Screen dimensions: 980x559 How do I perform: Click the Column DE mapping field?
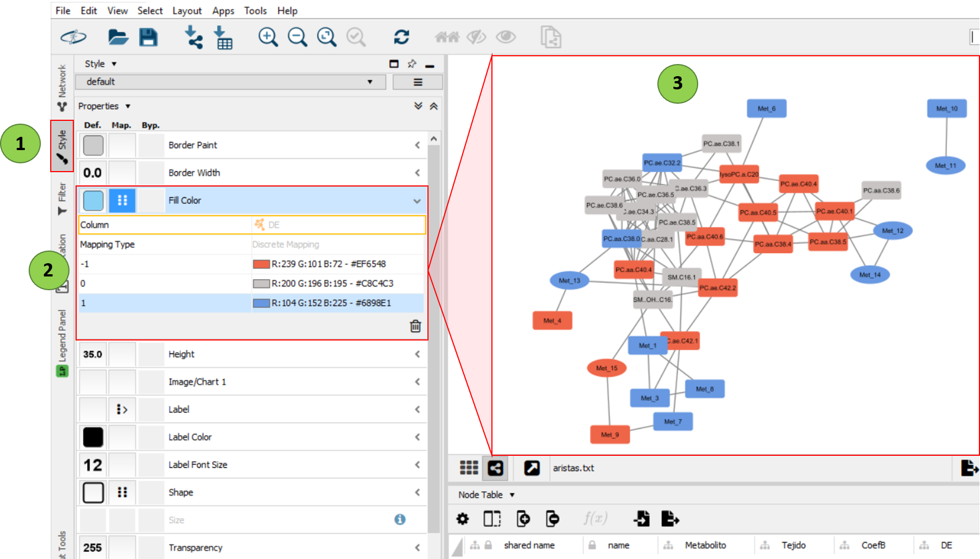[338, 225]
